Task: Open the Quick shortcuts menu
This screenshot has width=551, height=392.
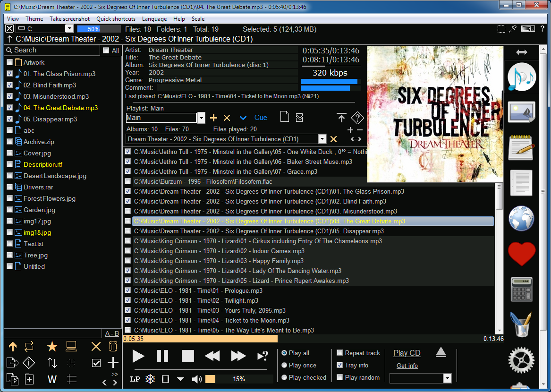Action: point(116,19)
